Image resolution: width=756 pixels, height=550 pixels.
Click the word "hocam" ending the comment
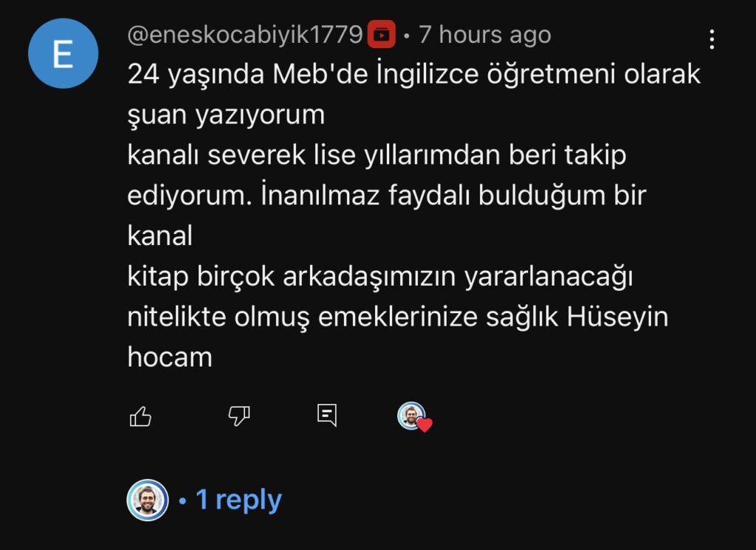pos(170,357)
